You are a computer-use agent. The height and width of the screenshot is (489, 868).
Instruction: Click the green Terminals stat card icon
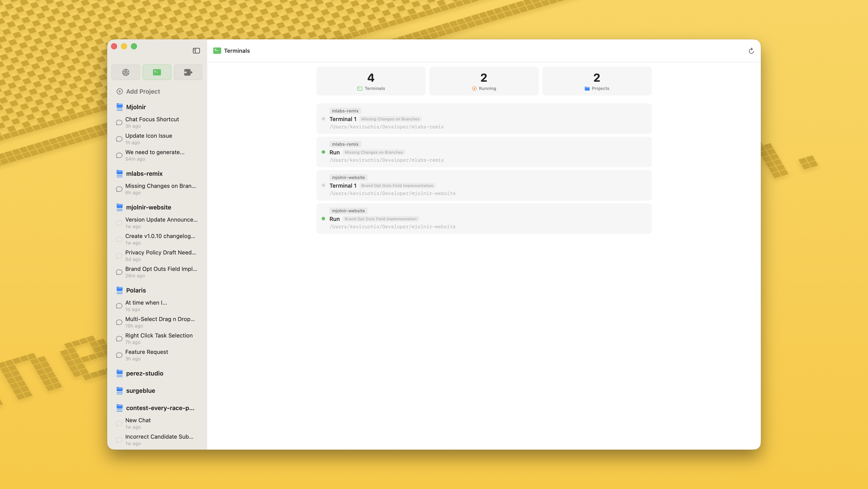(x=359, y=88)
